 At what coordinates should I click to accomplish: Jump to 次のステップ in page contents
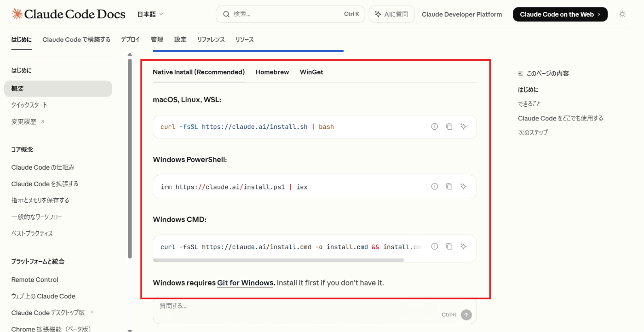[x=533, y=132]
